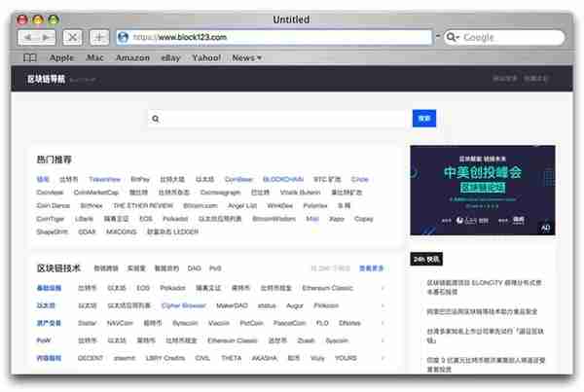Open the CoinMarketCap link

pyautogui.click(x=96, y=193)
